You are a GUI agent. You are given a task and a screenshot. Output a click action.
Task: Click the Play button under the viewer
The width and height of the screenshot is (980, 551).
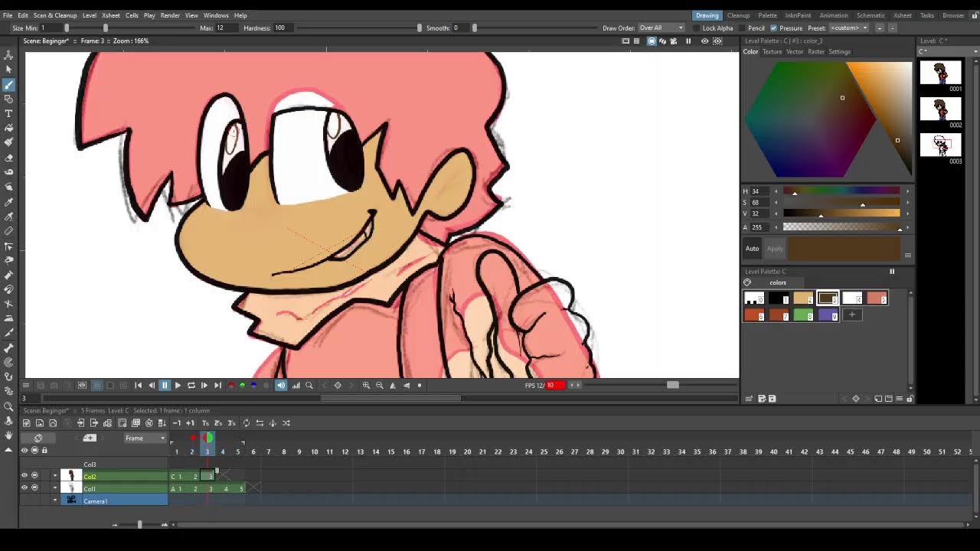click(x=178, y=386)
